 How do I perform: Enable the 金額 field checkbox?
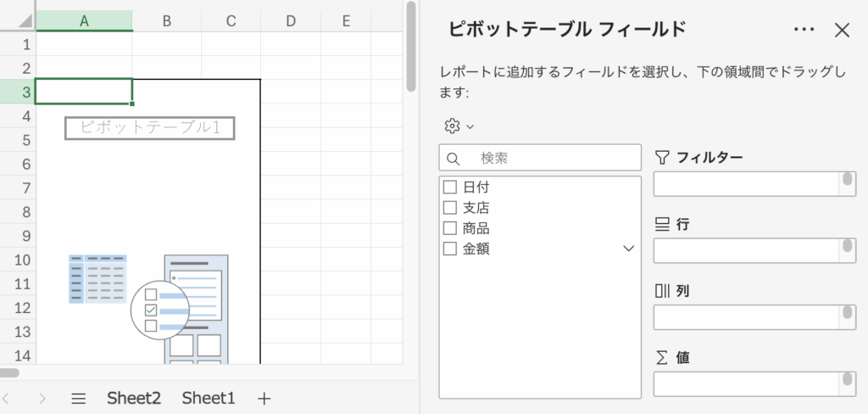click(x=450, y=249)
